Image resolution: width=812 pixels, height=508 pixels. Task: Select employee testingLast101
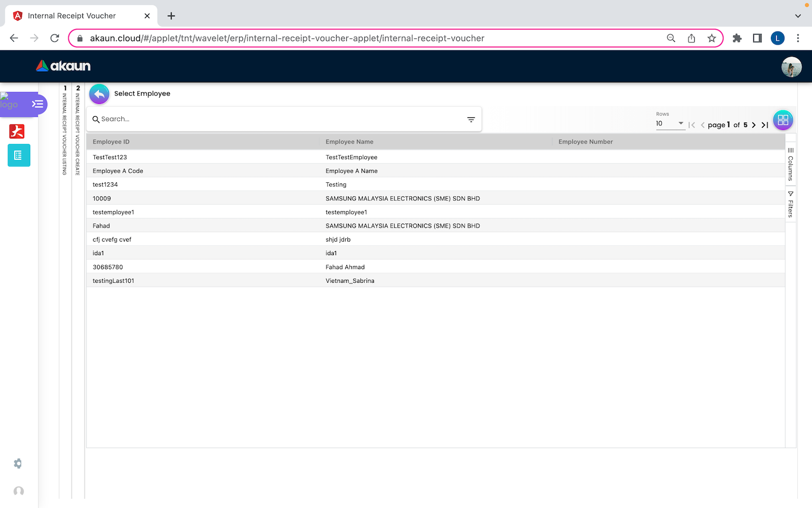coord(113,281)
